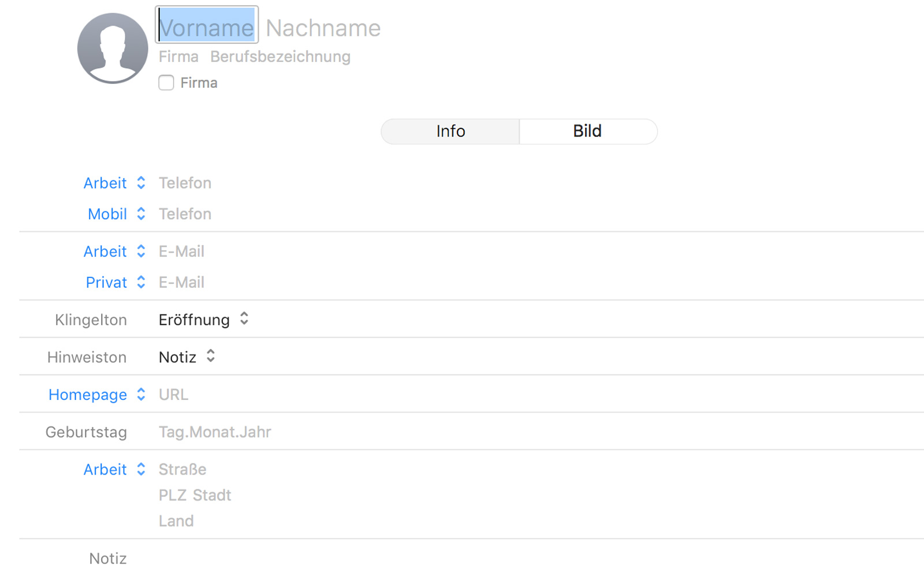
Task: Change the Klingelton Eröffnung selection
Action: click(x=204, y=320)
